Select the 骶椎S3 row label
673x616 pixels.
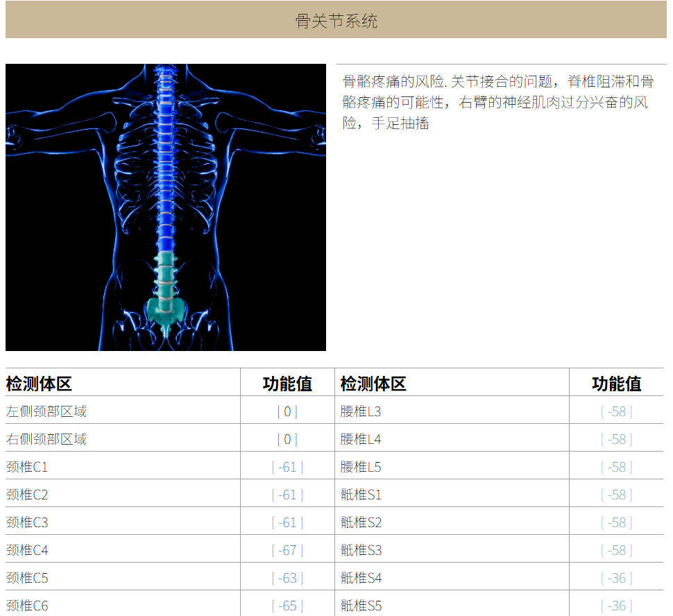pos(361,550)
